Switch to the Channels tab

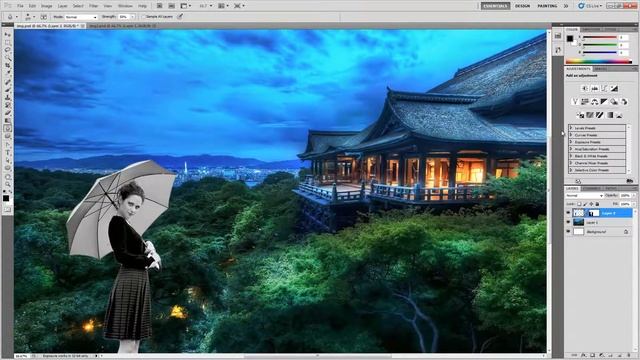pyautogui.click(x=592, y=189)
